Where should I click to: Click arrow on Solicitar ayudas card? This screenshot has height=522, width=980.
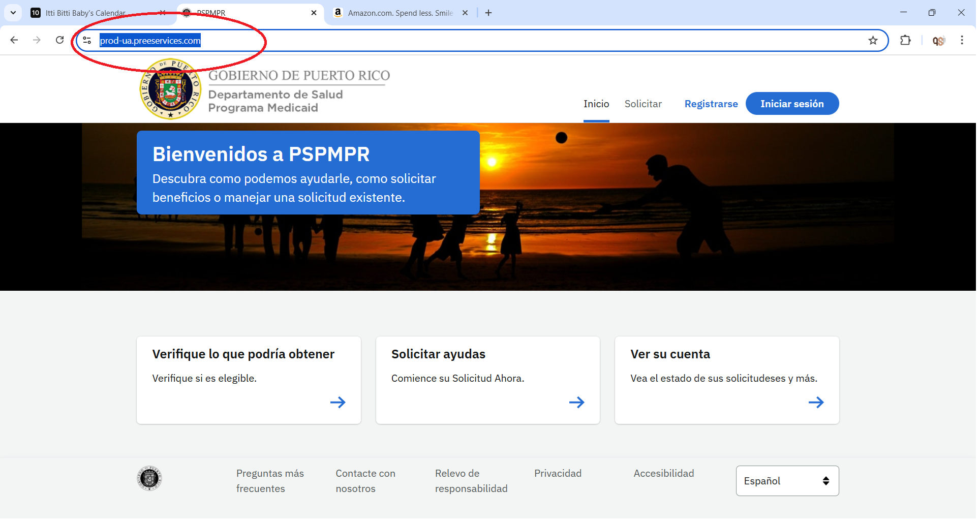576,403
